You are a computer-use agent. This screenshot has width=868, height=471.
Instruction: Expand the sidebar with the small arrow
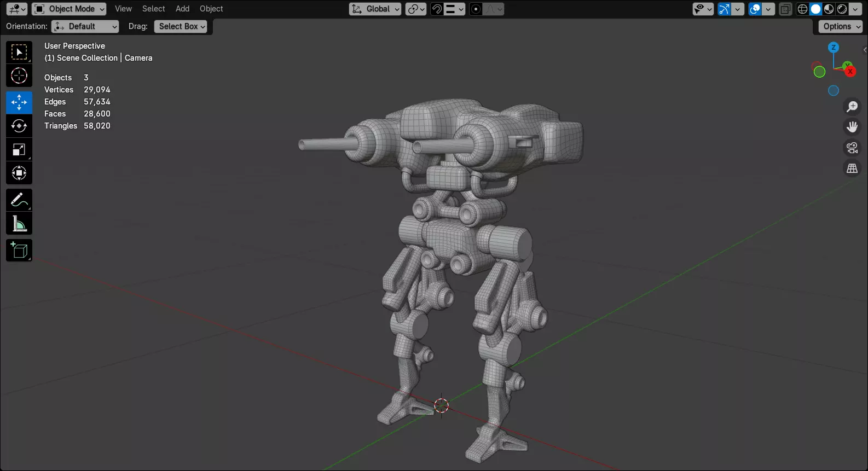pos(865,50)
